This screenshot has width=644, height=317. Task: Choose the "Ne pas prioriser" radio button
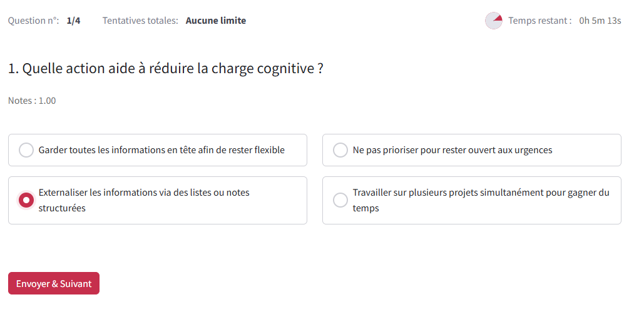(340, 150)
